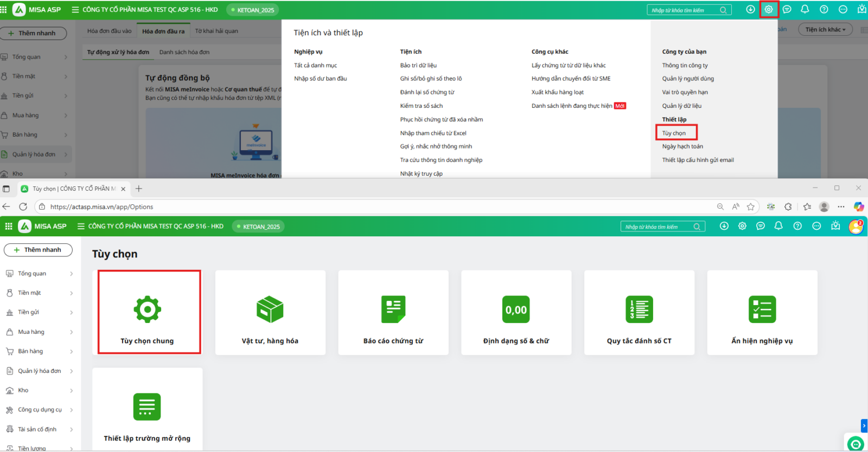Open the Định dạng số & chữ tile
This screenshot has height=452, width=868.
click(x=516, y=313)
